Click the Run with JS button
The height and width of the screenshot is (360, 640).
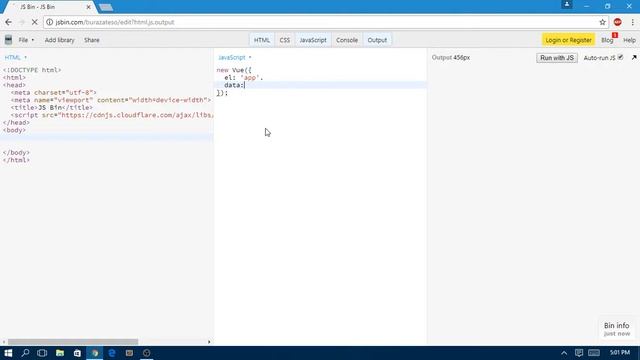click(x=557, y=58)
